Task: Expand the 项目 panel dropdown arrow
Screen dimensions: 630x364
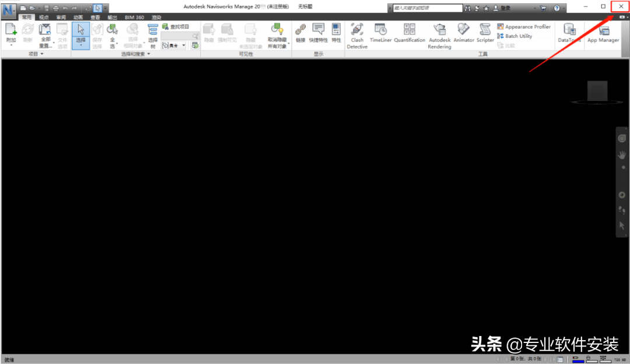Action: coord(42,54)
